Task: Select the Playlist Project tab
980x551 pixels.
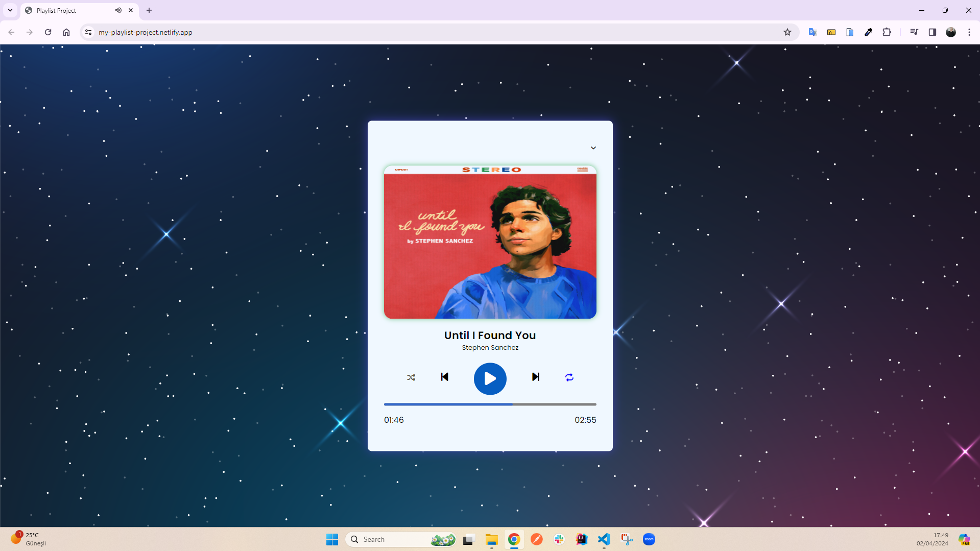Action: pos(79,10)
